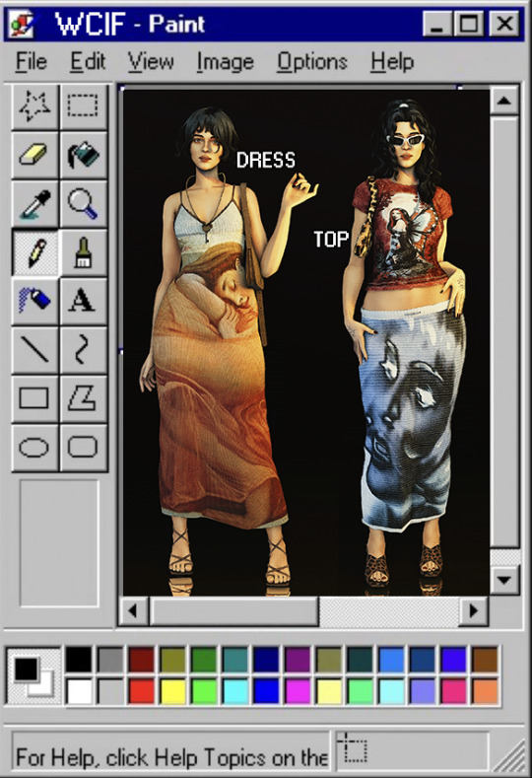
Task: Pick the Curve tool
Action: pyautogui.click(x=83, y=349)
